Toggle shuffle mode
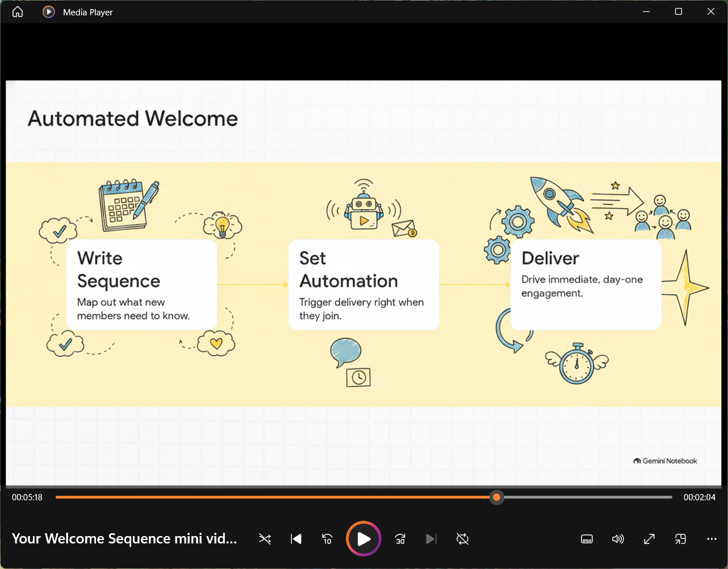 [265, 539]
